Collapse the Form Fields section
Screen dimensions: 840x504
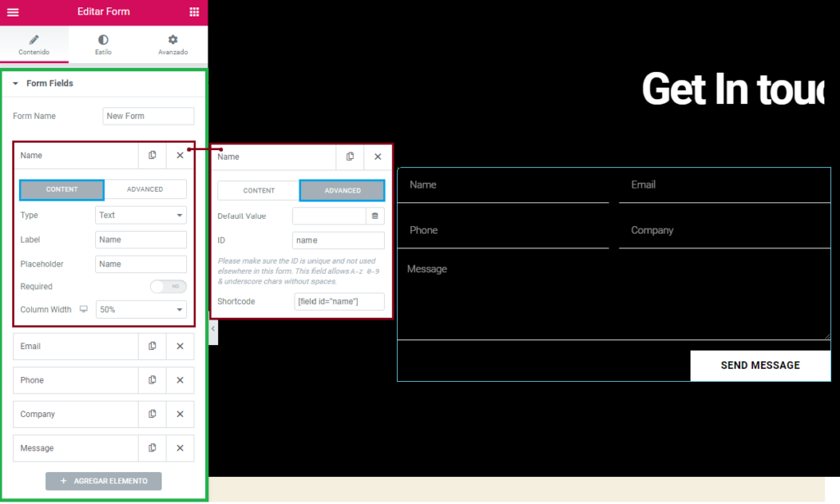pos(16,84)
